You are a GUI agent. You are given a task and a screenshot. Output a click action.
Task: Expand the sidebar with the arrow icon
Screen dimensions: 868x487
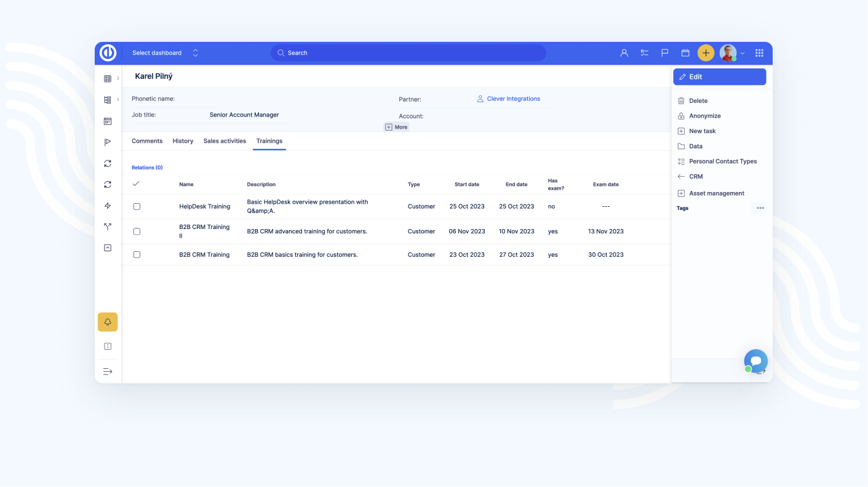coord(108,371)
